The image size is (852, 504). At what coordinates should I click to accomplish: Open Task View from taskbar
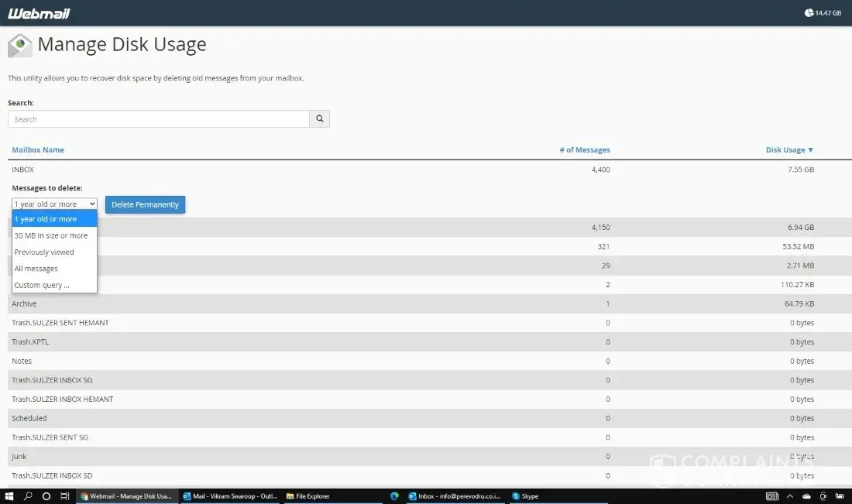pos(65,496)
